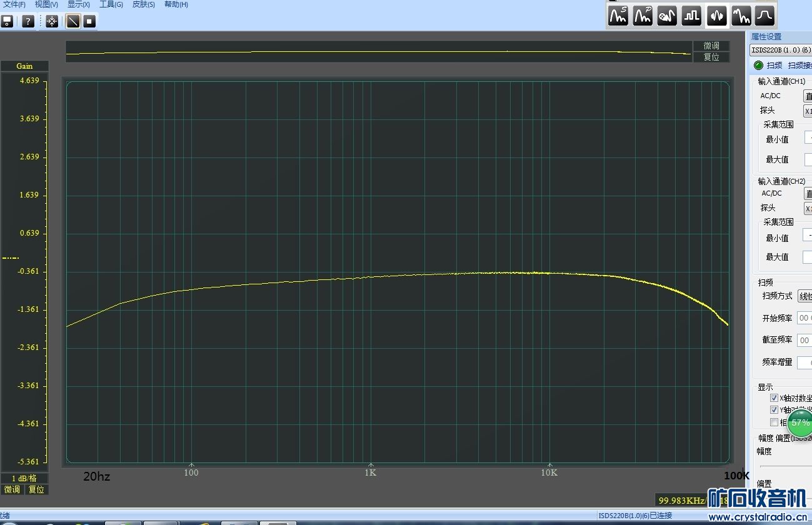Open the S-waveform spectrum mode icon
The width and height of the screenshot is (812, 525).
point(618,16)
